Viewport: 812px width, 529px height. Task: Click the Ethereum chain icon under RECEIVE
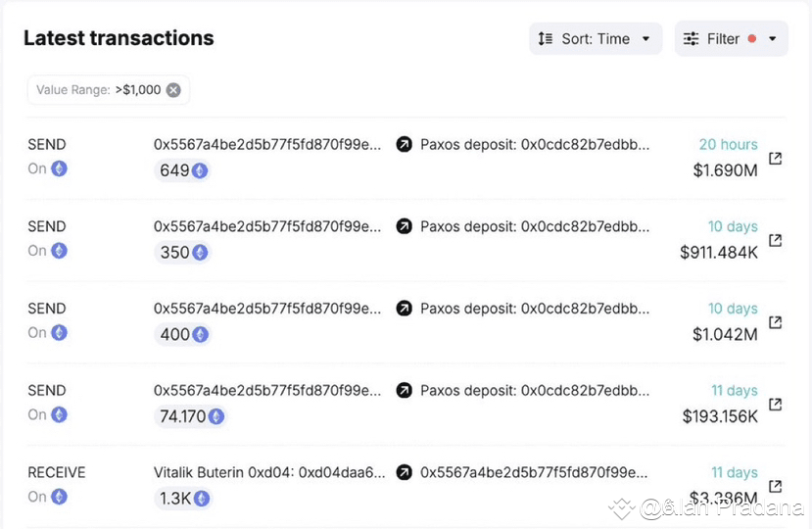(x=59, y=497)
